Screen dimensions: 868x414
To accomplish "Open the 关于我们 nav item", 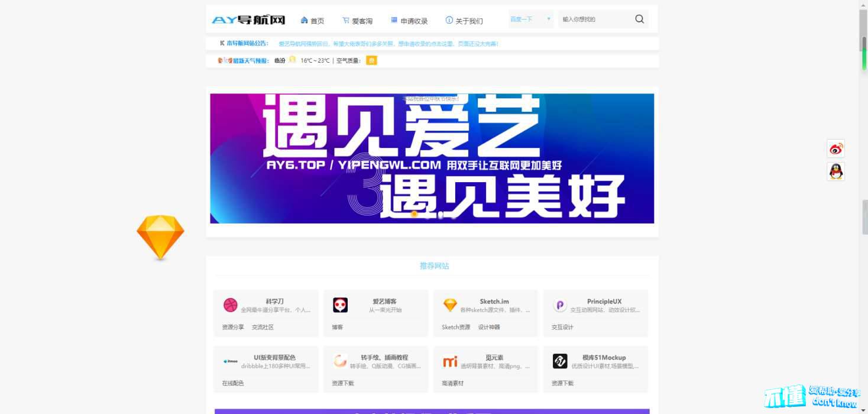I will pos(464,21).
